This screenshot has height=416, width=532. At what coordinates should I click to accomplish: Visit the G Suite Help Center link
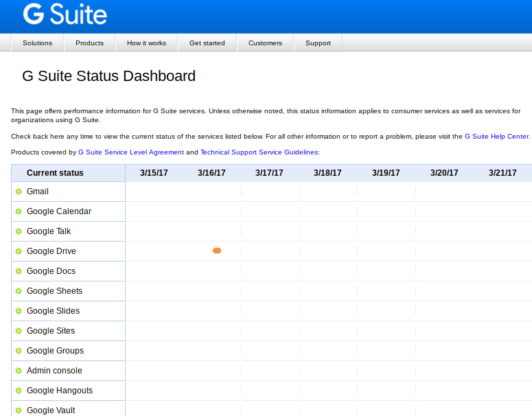tap(496, 137)
